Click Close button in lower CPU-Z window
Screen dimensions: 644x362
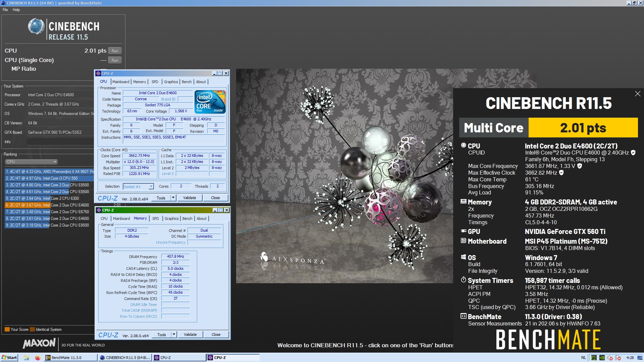(216, 335)
